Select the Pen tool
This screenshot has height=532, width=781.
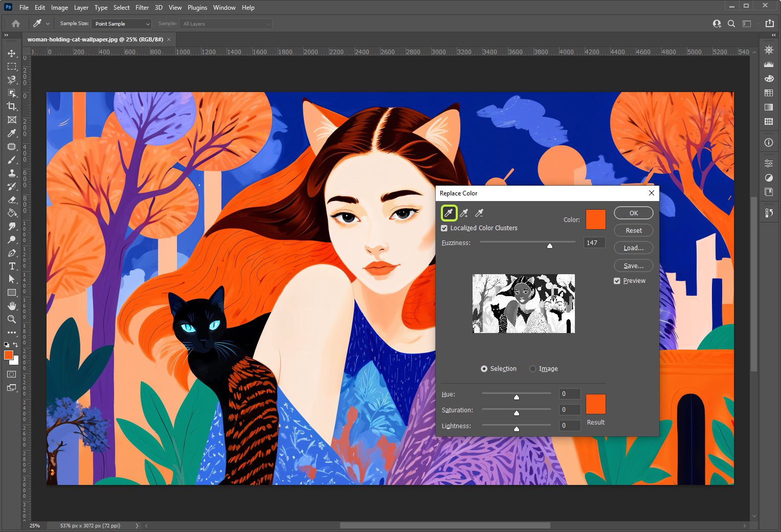pos(12,253)
